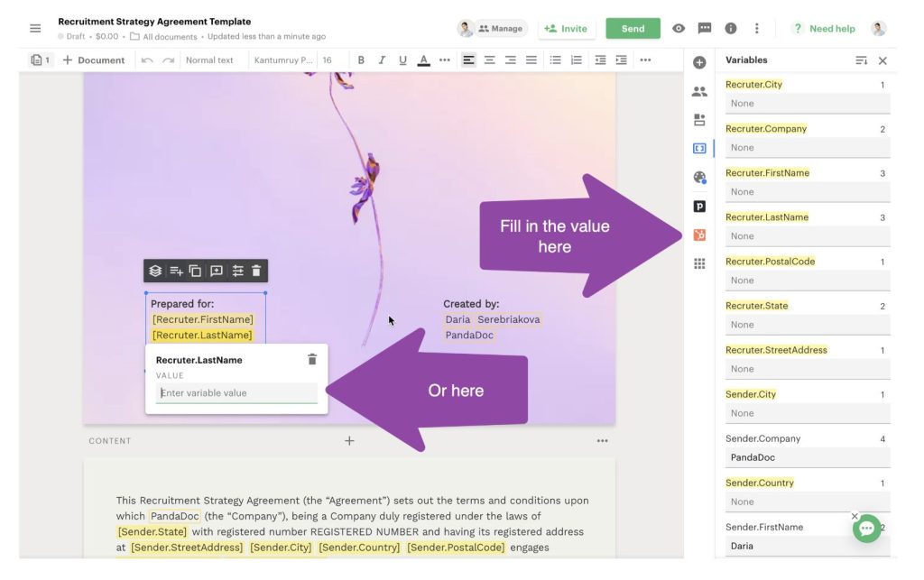Open the three-dot more options menu in header

(x=757, y=29)
